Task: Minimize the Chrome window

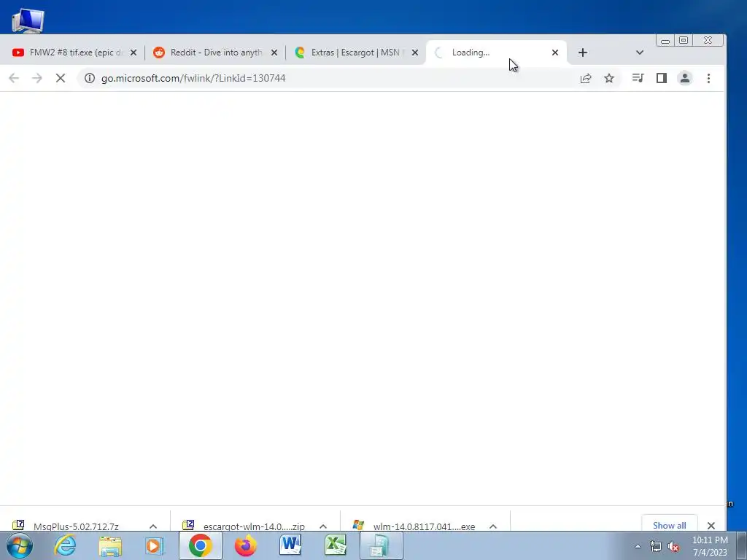Action: 665,41
